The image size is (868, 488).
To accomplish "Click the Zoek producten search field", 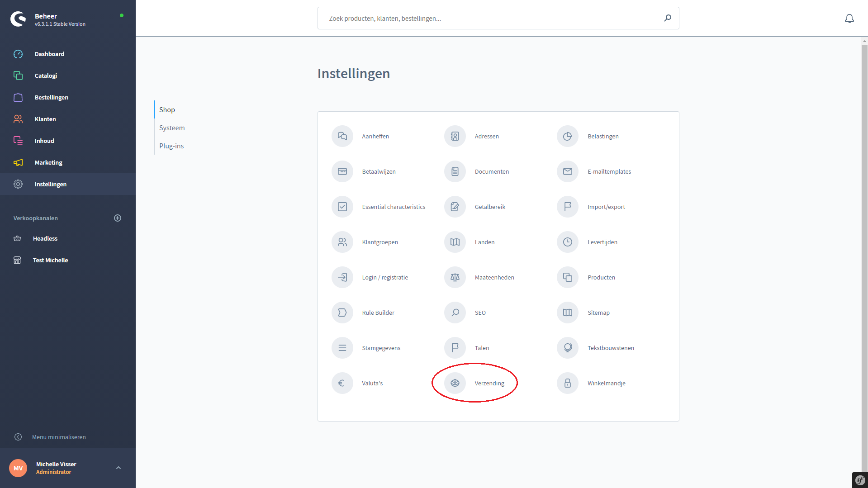I will coord(491,19).
